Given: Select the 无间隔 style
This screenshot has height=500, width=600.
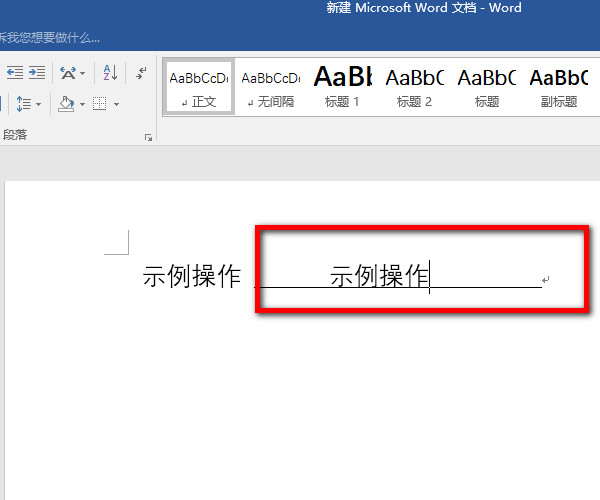Looking at the screenshot, I should point(271,88).
